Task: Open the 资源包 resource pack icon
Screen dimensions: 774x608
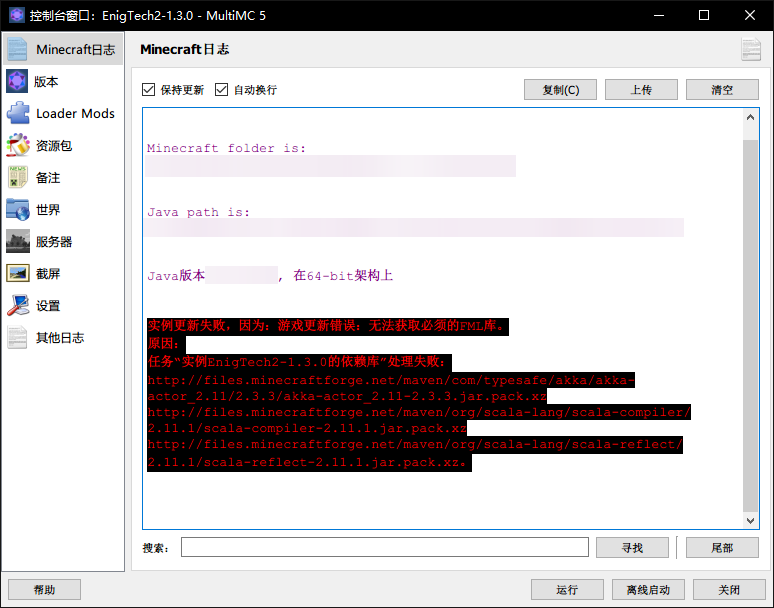Action: click(18, 145)
